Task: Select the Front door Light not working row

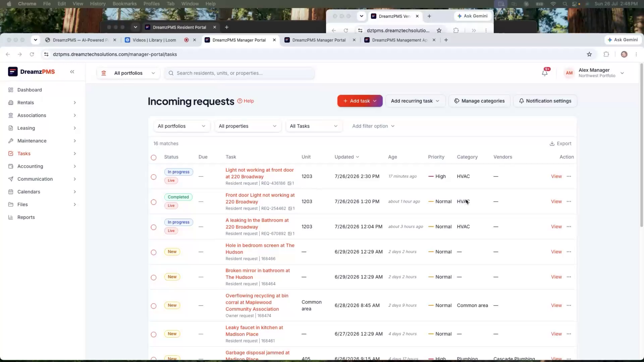Action: (x=153, y=202)
